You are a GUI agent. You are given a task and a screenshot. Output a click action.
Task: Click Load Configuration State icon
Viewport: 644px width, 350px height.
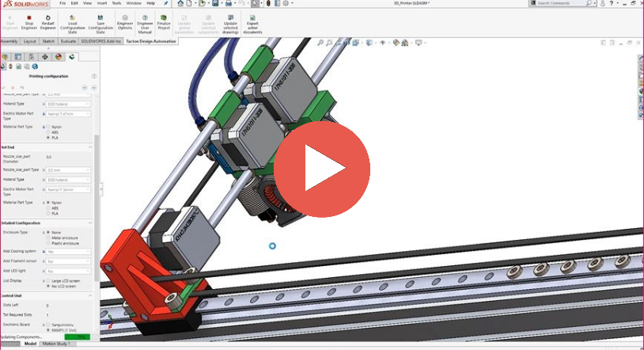click(73, 17)
